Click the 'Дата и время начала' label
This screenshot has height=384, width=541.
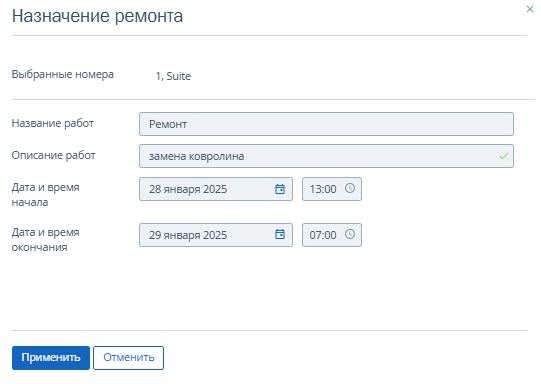pyautogui.click(x=46, y=195)
